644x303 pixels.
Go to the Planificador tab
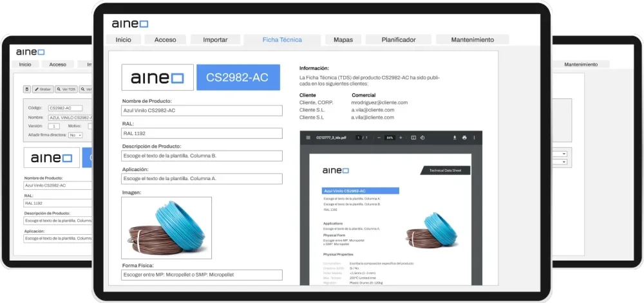pos(399,40)
